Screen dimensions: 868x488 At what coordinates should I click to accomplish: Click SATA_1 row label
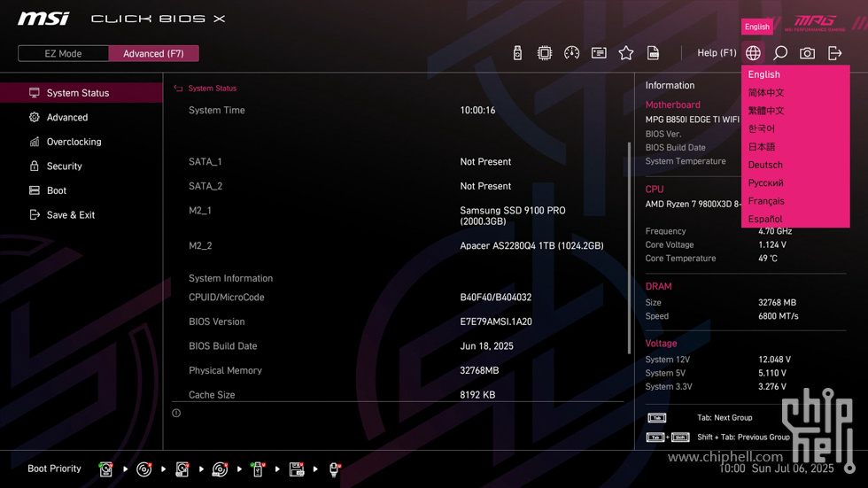click(x=205, y=161)
